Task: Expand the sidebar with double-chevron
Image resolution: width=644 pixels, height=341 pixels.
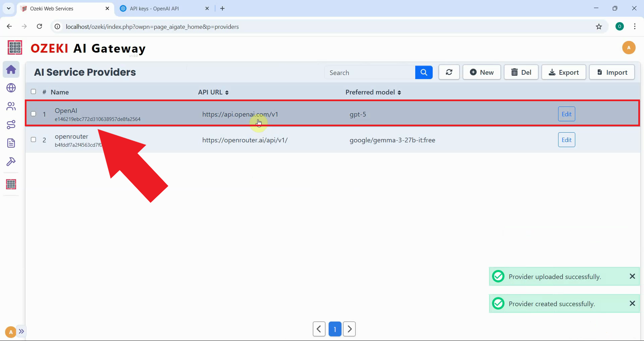Action: (x=21, y=332)
